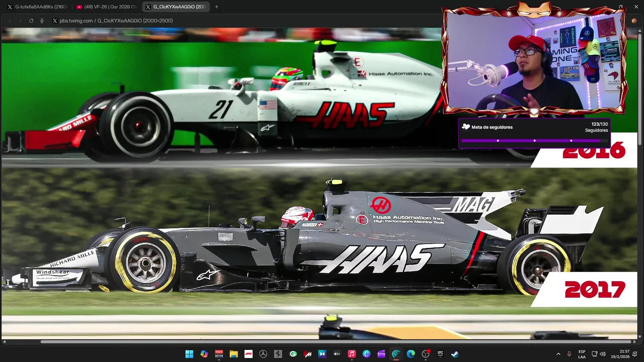Open File Explorer from the taskbar
The width and height of the screenshot is (644, 362).
[x=233, y=354]
